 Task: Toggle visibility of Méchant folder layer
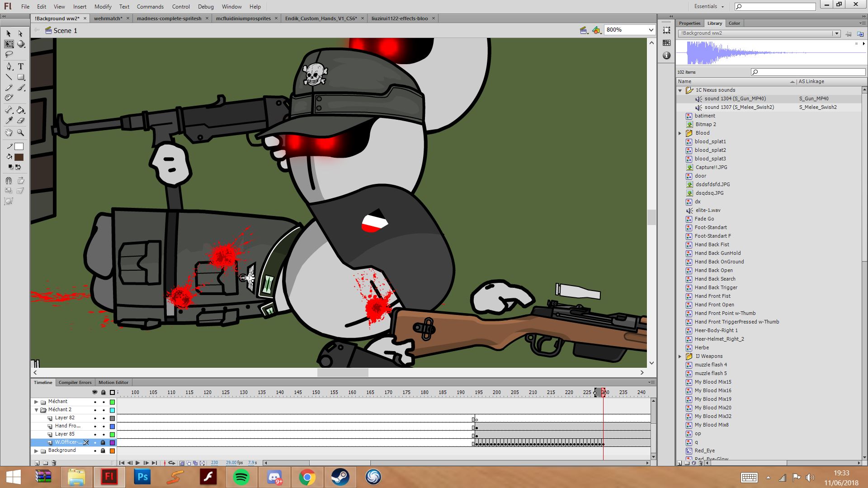[x=95, y=402]
